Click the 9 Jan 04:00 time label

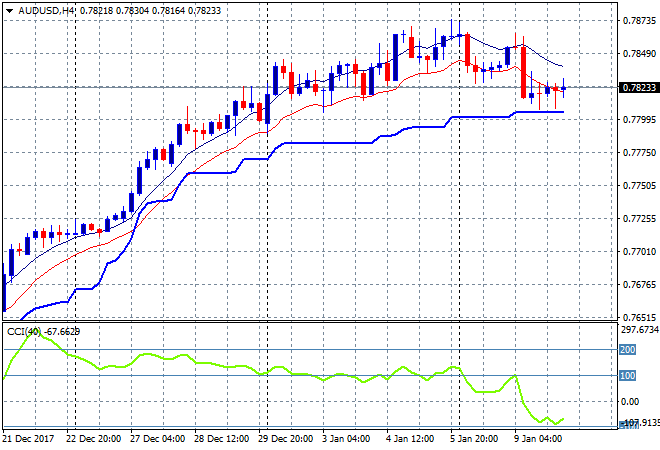(x=538, y=439)
